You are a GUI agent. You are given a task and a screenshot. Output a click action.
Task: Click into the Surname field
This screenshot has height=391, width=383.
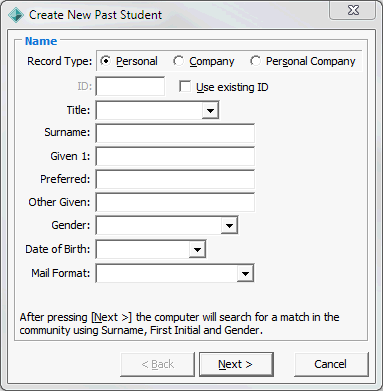pos(175,133)
